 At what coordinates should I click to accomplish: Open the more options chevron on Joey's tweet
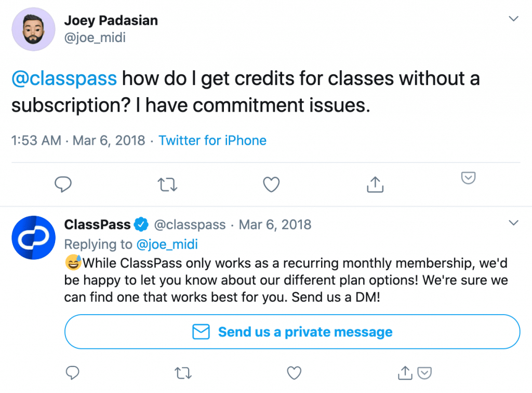point(513,19)
